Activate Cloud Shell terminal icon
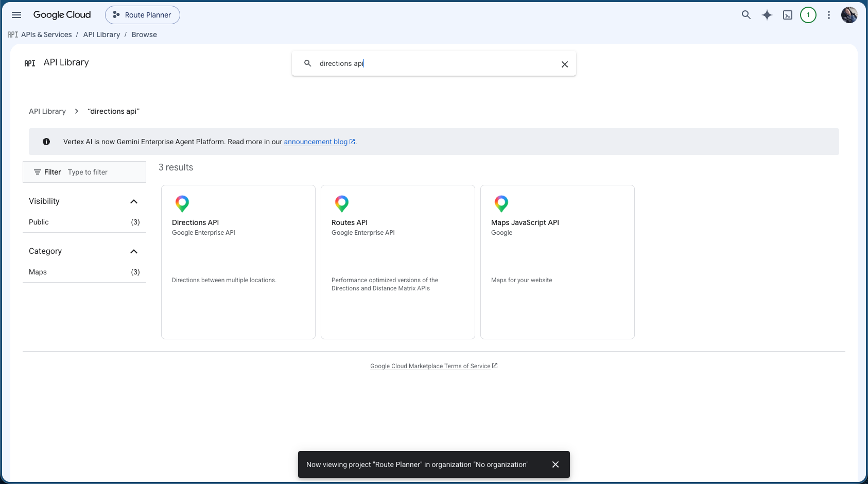The height and width of the screenshot is (484, 868). coord(788,15)
